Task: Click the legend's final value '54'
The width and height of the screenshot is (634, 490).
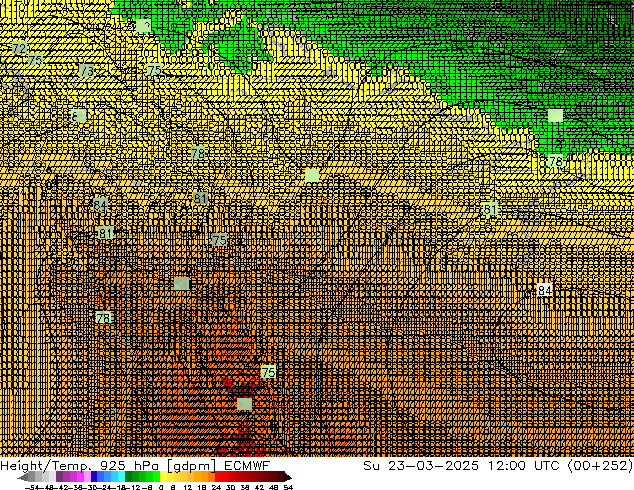Action: tap(288, 487)
